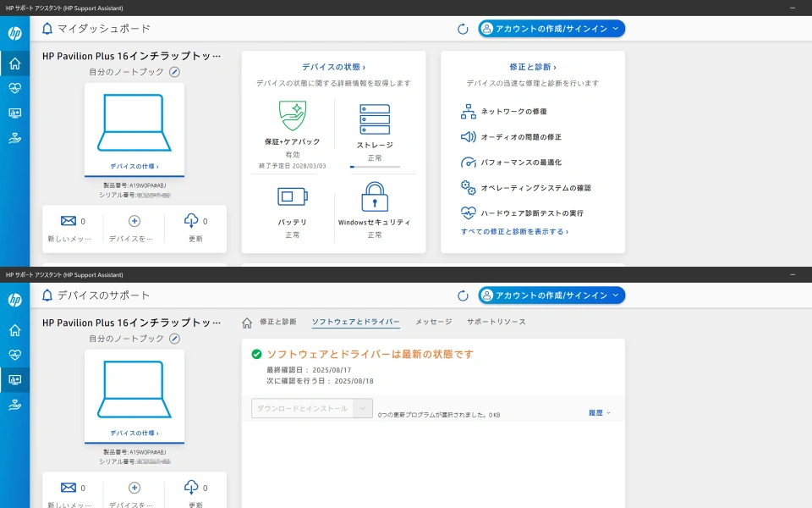The image size is (812, 508).
Task: Open デバイスの仕様 link in マイダッシュボード window
Action: [134, 167]
